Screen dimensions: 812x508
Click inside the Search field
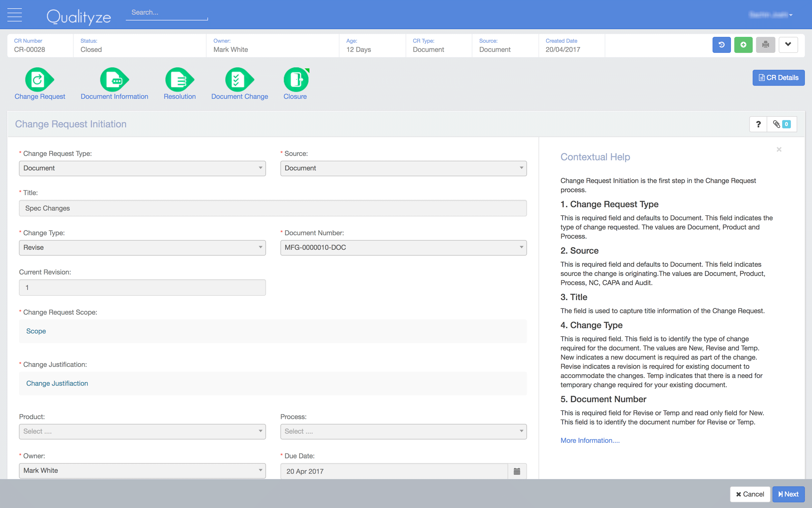[x=166, y=12]
